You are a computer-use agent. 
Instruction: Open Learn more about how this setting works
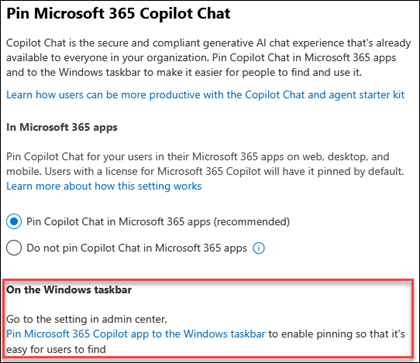click(x=104, y=186)
